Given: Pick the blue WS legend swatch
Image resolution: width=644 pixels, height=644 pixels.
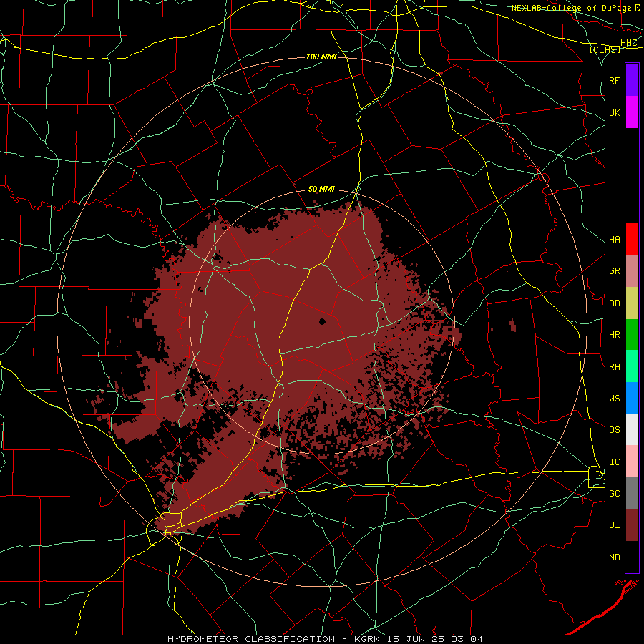Looking at the screenshot, I should 632,398.
